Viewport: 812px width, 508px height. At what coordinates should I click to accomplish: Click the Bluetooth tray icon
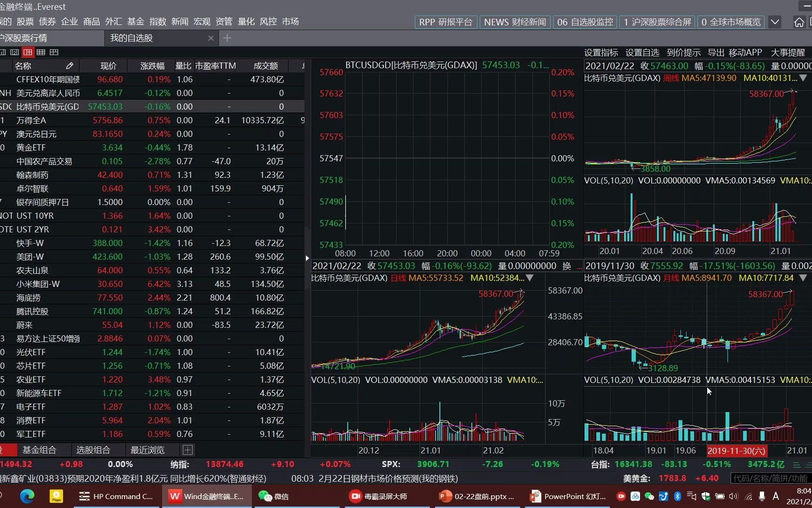tap(678, 496)
